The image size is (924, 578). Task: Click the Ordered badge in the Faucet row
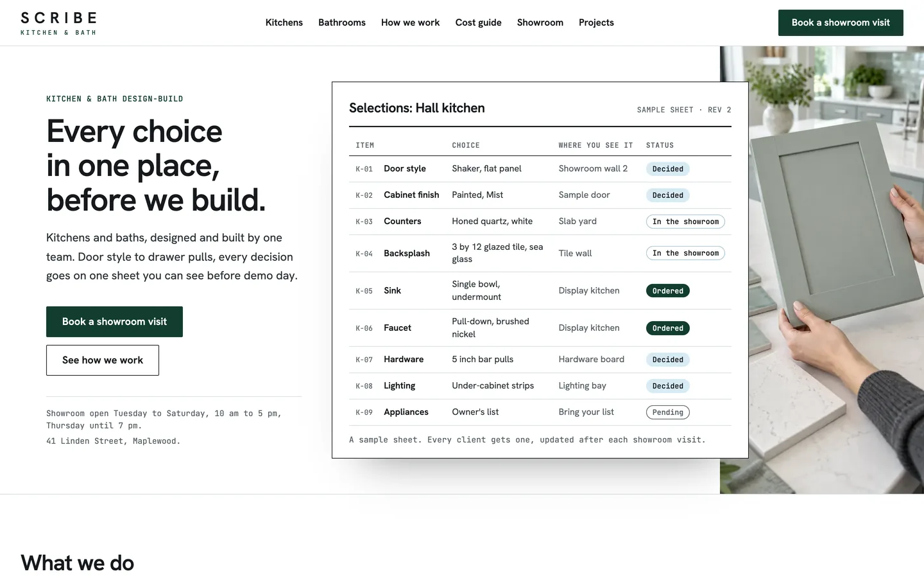tap(668, 328)
